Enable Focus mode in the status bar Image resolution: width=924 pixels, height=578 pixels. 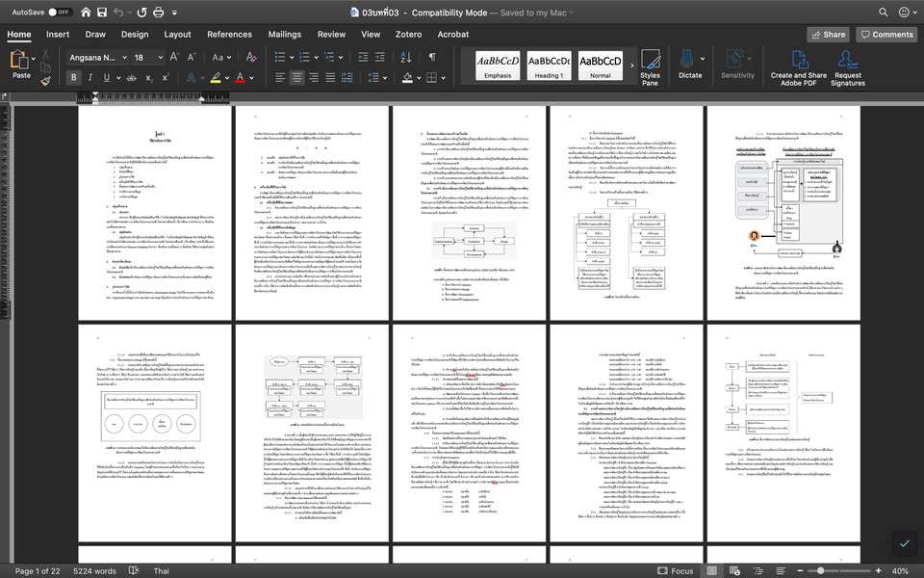(676, 570)
